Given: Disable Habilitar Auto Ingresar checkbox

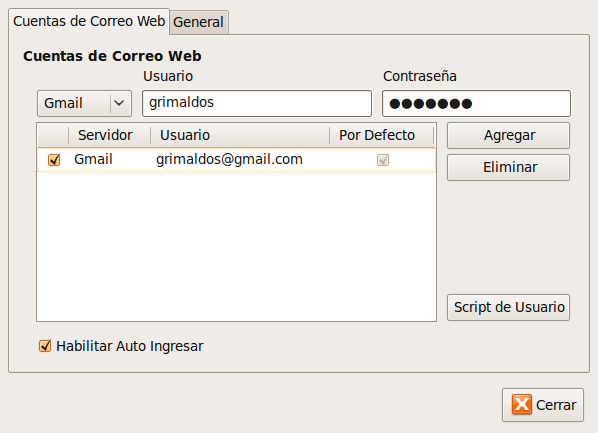Looking at the screenshot, I should (x=45, y=346).
